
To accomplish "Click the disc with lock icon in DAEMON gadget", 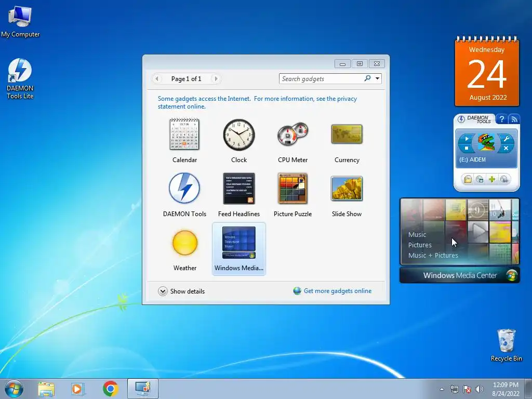I will pos(504,179).
